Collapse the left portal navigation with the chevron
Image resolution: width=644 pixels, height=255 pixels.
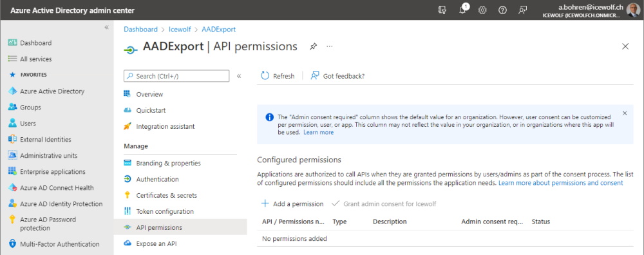point(106,28)
